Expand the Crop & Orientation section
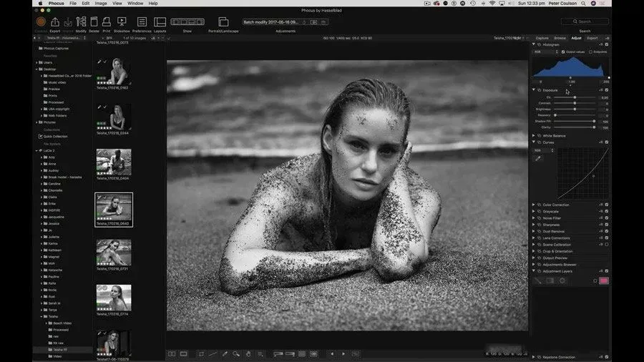The width and height of the screenshot is (644, 362). pyautogui.click(x=534, y=251)
